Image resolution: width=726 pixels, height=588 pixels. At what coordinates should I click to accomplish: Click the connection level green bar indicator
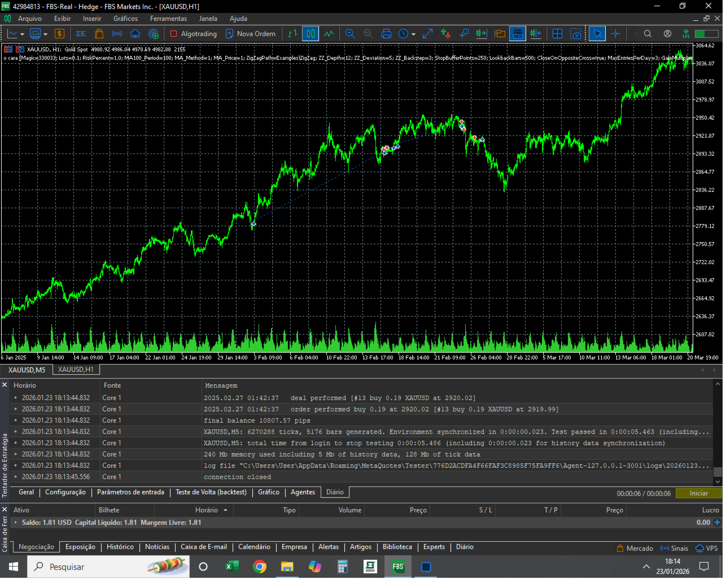point(707,34)
